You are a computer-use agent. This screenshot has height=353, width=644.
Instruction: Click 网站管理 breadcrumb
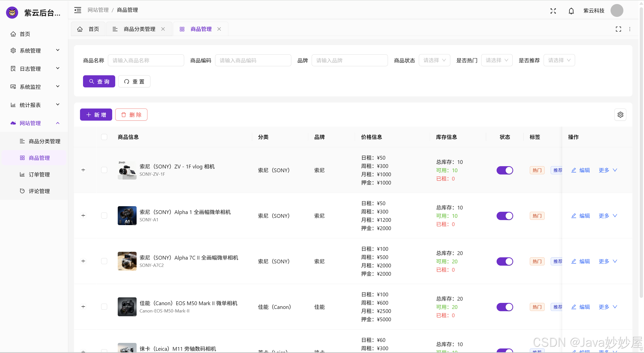pyautogui.click(x=98, y=10)
